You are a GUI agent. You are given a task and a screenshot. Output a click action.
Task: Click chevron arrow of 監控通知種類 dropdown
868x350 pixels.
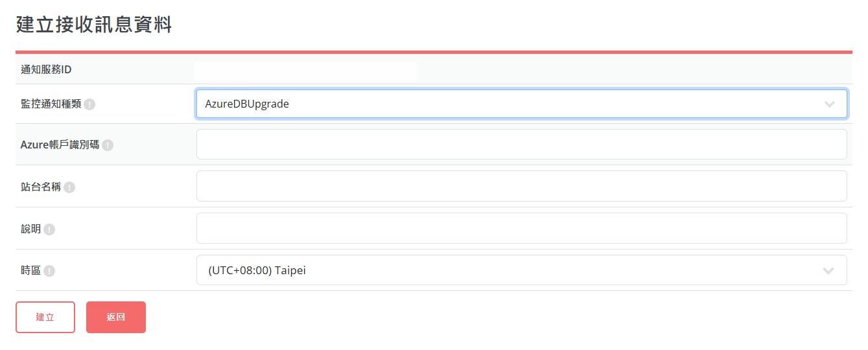point(829,104)
